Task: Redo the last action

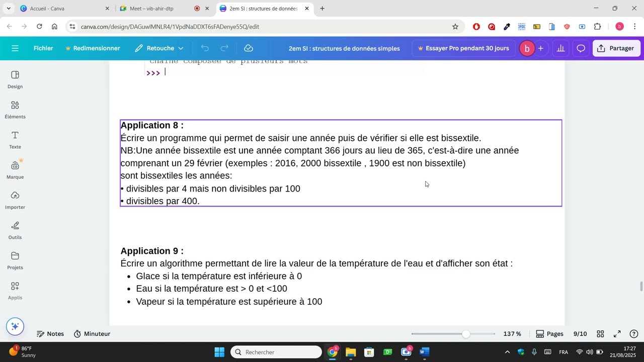Action: 224,48
